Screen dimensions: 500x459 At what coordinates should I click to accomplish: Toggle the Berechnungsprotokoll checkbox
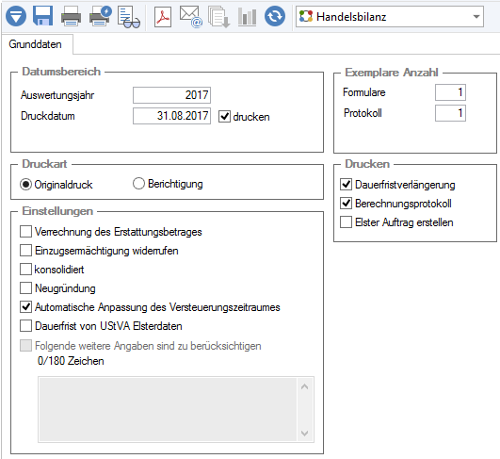[x=346, y=203]
